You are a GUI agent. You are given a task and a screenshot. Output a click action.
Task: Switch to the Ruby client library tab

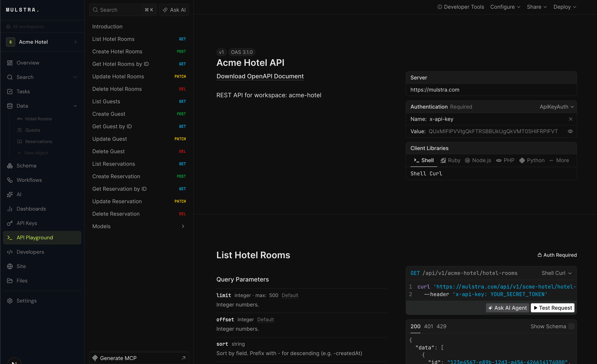(450, 160)
